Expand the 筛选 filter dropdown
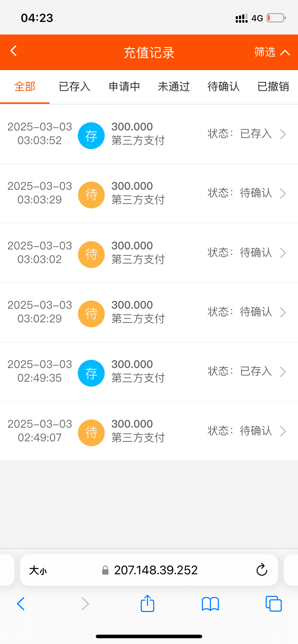The image size is (298, 644). click(x=272, y=52)
